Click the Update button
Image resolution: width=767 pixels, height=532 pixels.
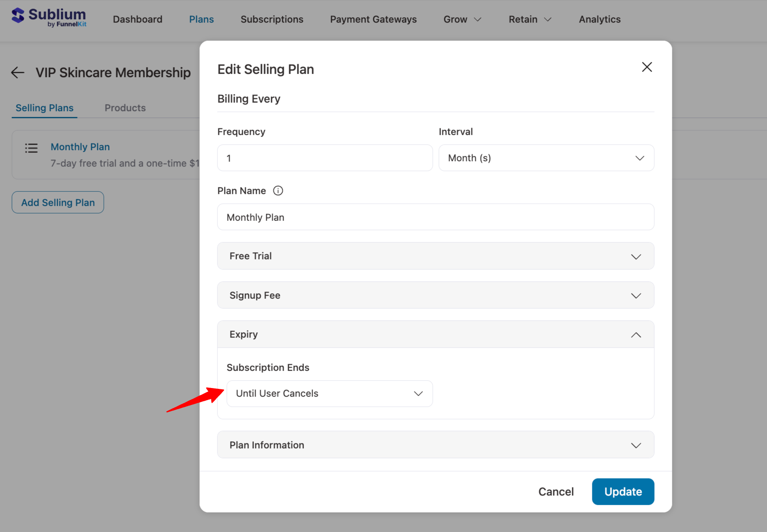click(623, 491)
